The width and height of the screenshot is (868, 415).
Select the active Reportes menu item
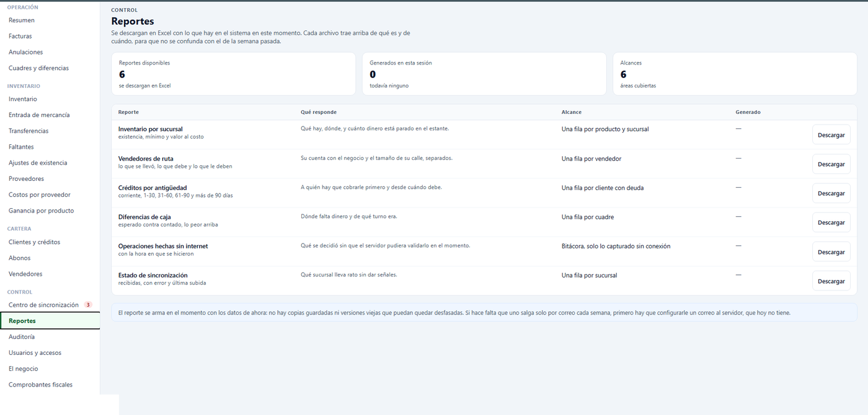pyautogui.click(x=50, y=321)
